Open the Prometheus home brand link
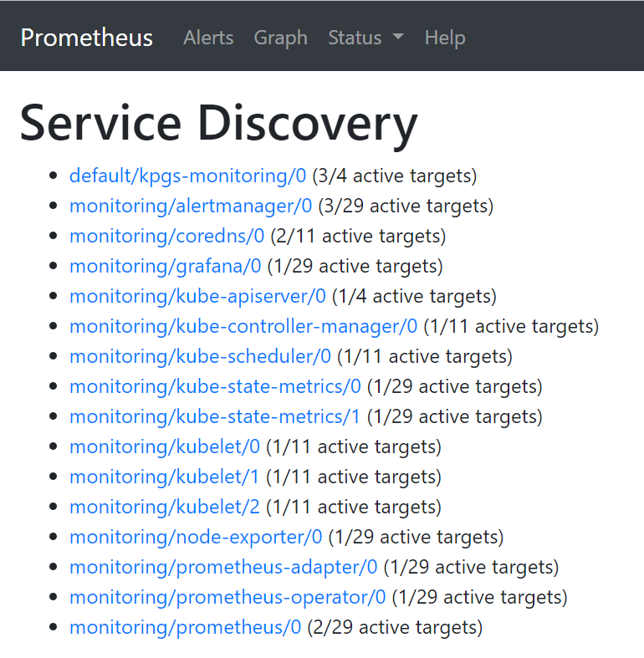The width and height of the screenshot is (644, 658). [86, 38]
